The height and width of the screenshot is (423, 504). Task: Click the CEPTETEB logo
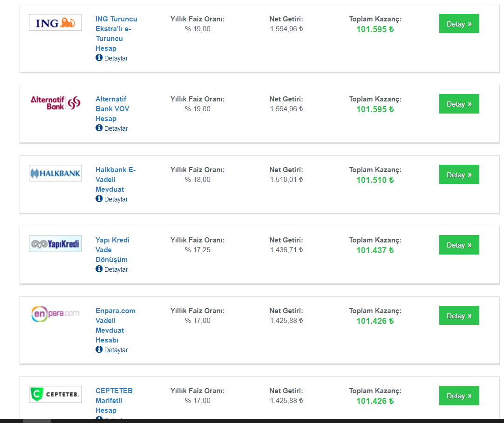tap(55, 394)
